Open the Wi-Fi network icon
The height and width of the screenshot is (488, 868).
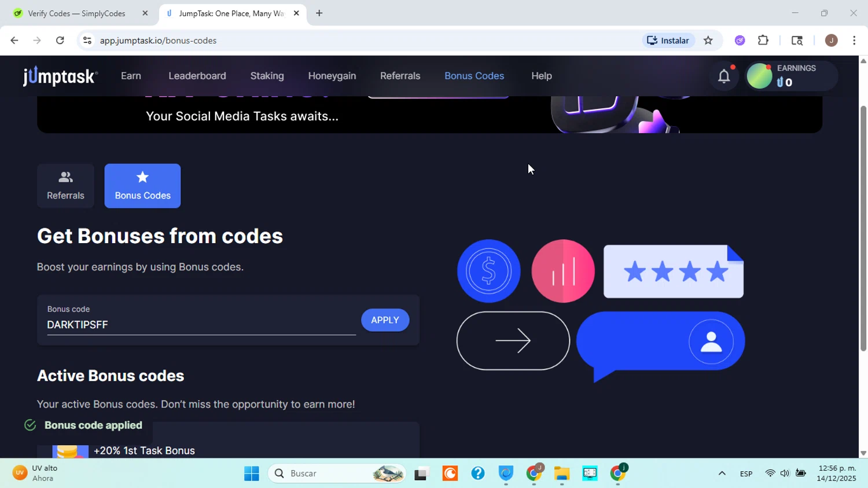point(770,474)
